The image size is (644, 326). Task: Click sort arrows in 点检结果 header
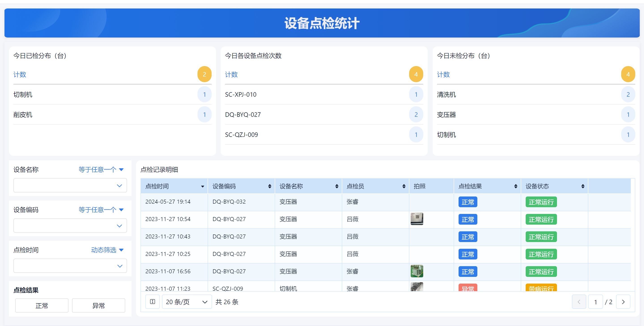tap(516, 186)
